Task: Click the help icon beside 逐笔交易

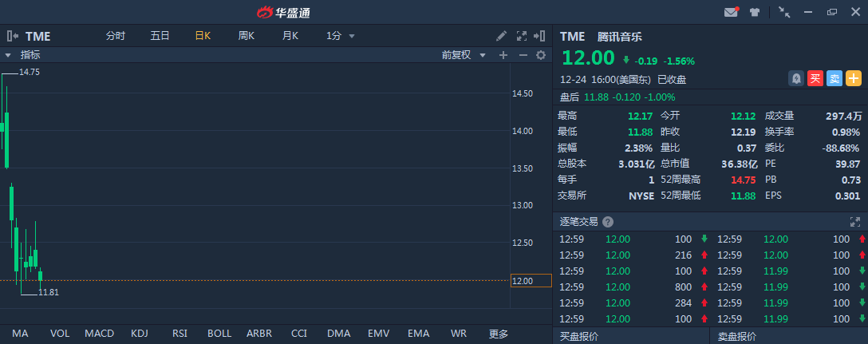Action: click(608, 222)
